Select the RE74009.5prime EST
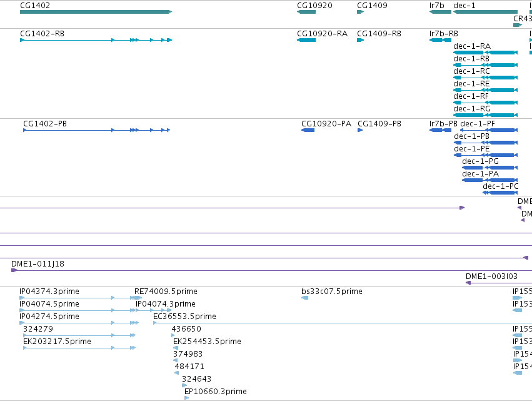This screenshot has width=532, height=401. (x=138, y=298)
